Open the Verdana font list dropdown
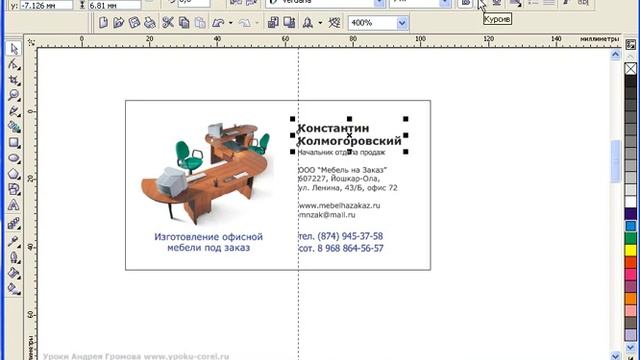 (379, 3)
